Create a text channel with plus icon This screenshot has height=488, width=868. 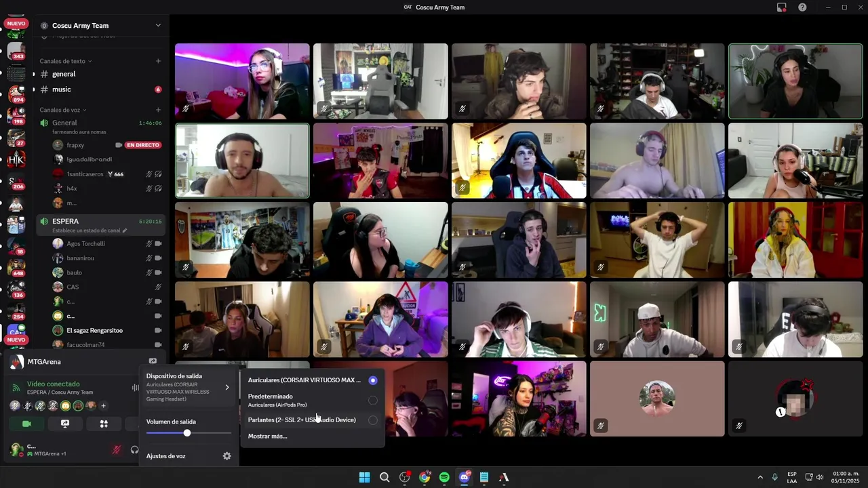158,61
